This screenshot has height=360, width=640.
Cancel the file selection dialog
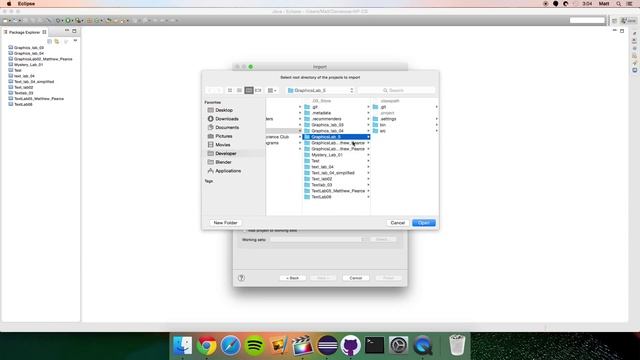(x=398, y=223)
